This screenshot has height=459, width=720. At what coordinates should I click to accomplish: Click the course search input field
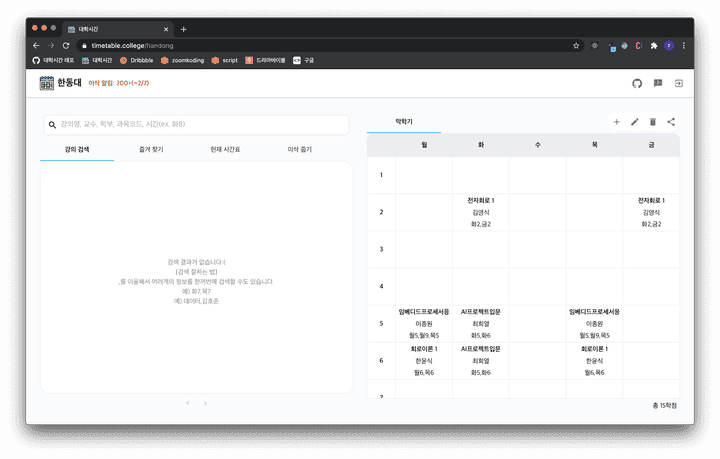tap(200, 125)
